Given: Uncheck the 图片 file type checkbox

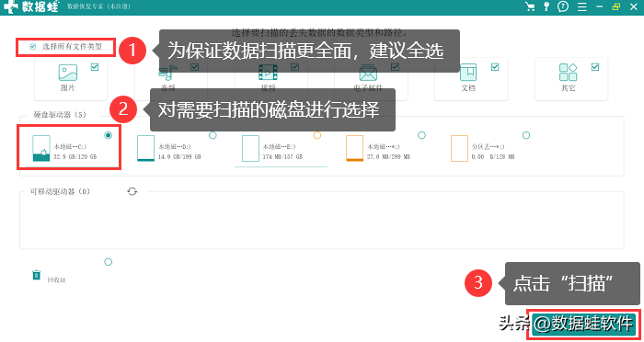Looking at the screenshot, I should point(95,67).
